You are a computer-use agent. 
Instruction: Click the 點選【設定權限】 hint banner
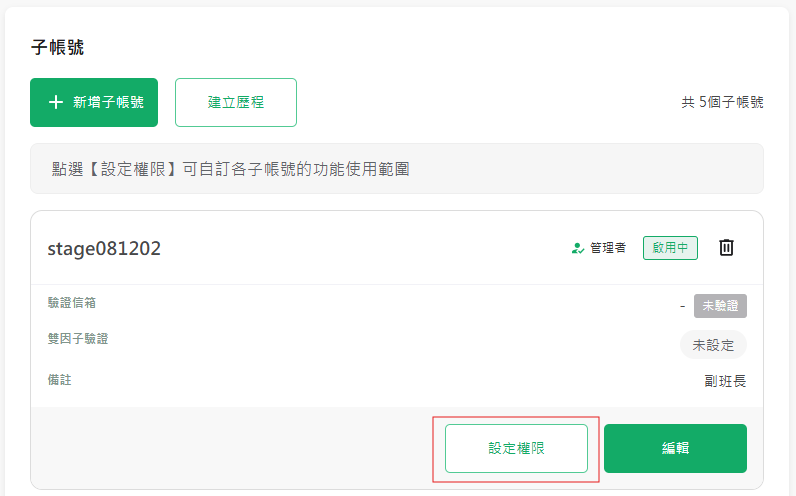[397, 169]
